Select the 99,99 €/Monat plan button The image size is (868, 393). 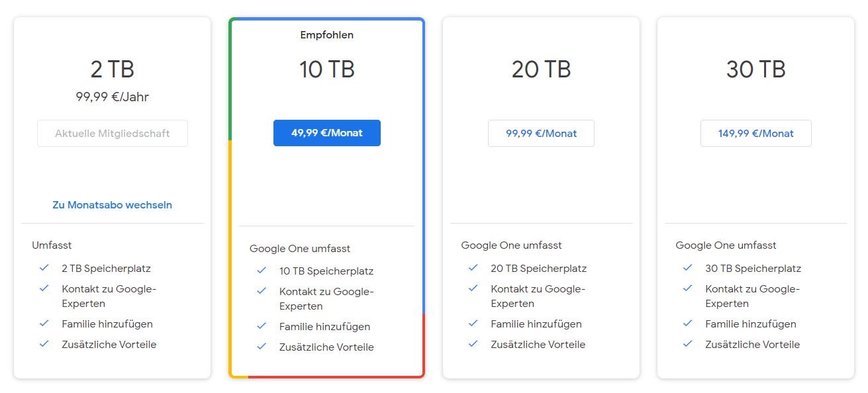[x=541, y=134]
